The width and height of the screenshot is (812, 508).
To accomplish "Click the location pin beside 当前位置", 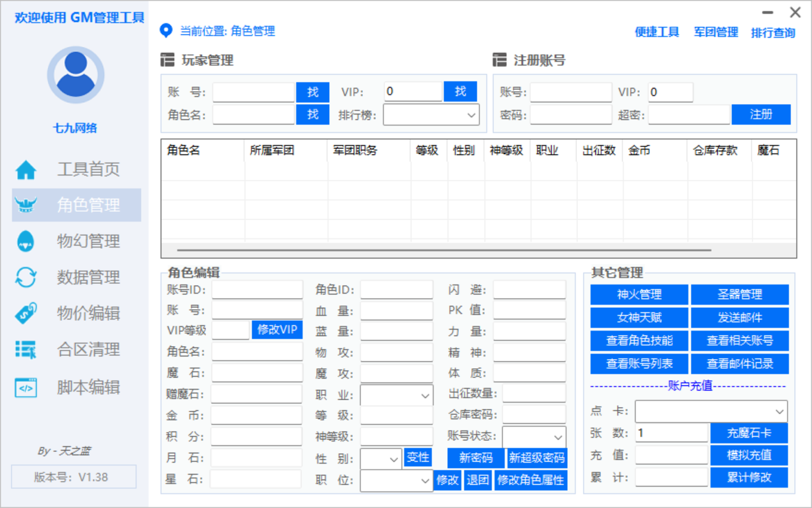I will click(x=164, y=31).
